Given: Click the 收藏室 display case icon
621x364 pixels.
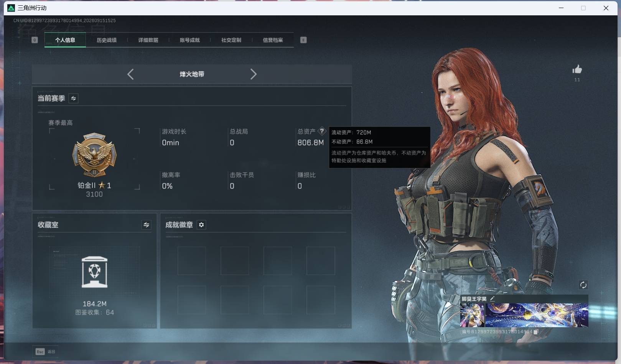Looking at the screenshot, I should coord(94,272).
